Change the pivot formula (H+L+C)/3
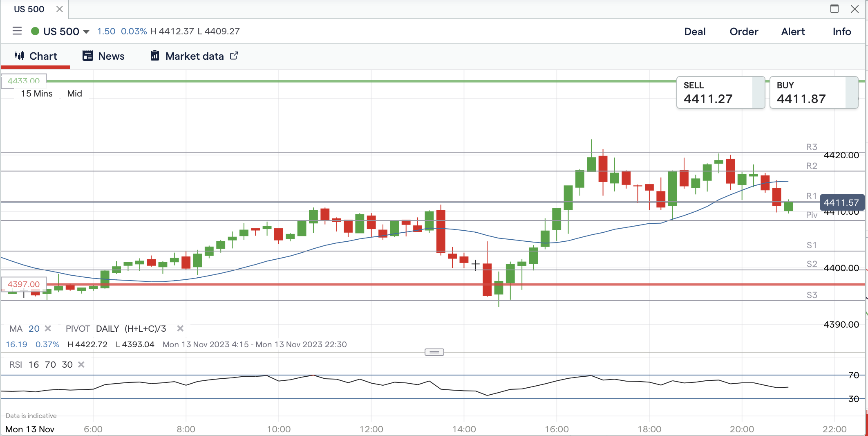 [x=145, y=329]
